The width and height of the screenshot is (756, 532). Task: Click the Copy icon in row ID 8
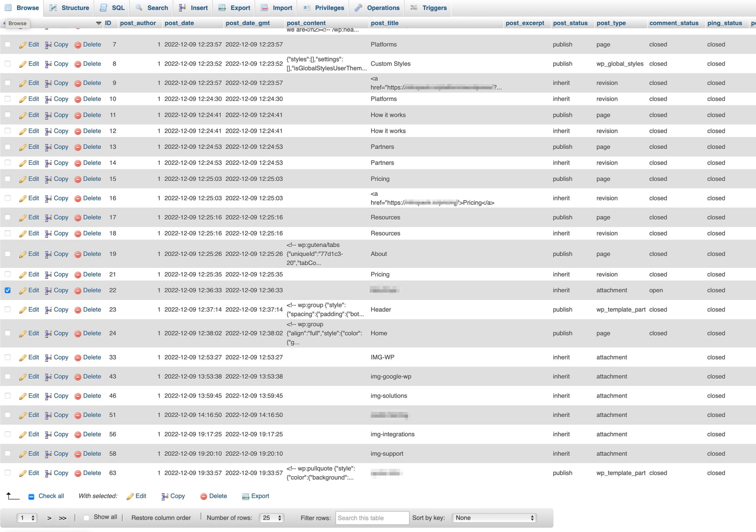point(48,64)
